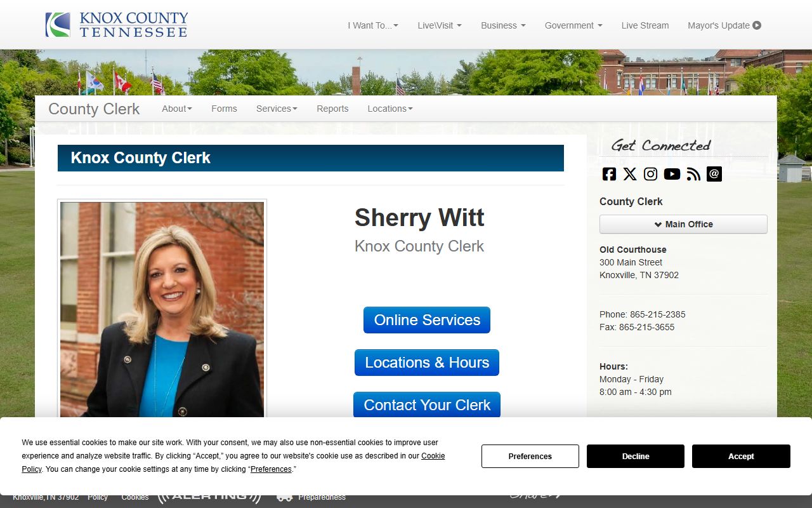Open the Knox County Facebook page icon
This screenshot has width=812, height=508.
point(609,174)
